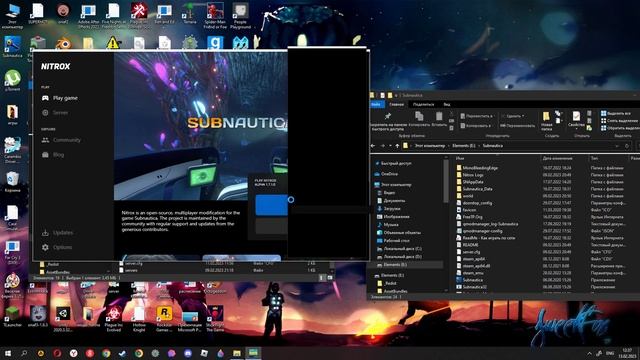Click the NITROX logo title

coord(56,66)
